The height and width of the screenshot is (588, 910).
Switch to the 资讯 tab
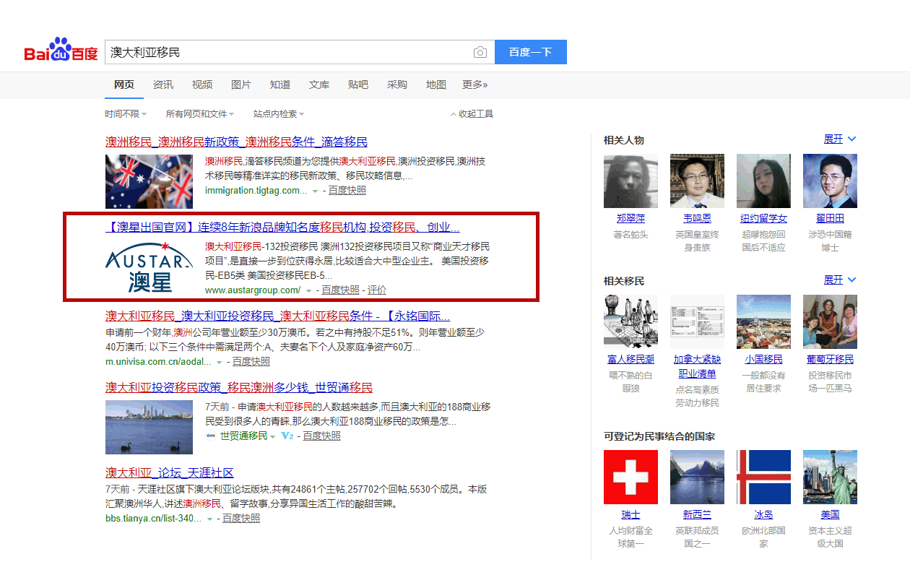click(x=163, y=85)
